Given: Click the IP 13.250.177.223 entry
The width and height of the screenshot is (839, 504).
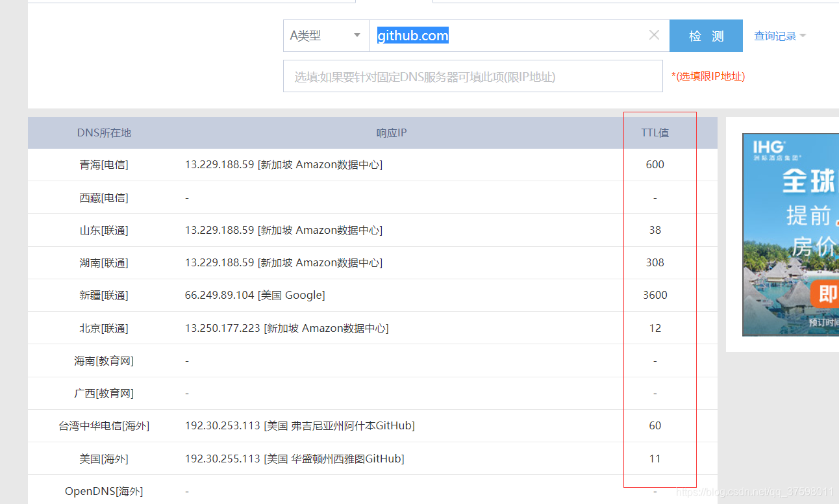Looking at the screenshot, I should point(286,328).
